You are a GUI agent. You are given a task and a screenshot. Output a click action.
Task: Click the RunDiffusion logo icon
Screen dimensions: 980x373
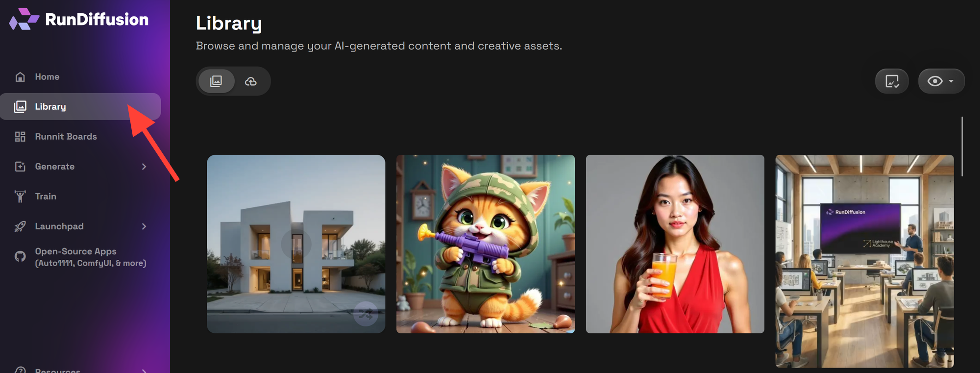pyautogui.click(x=24, y=19)
